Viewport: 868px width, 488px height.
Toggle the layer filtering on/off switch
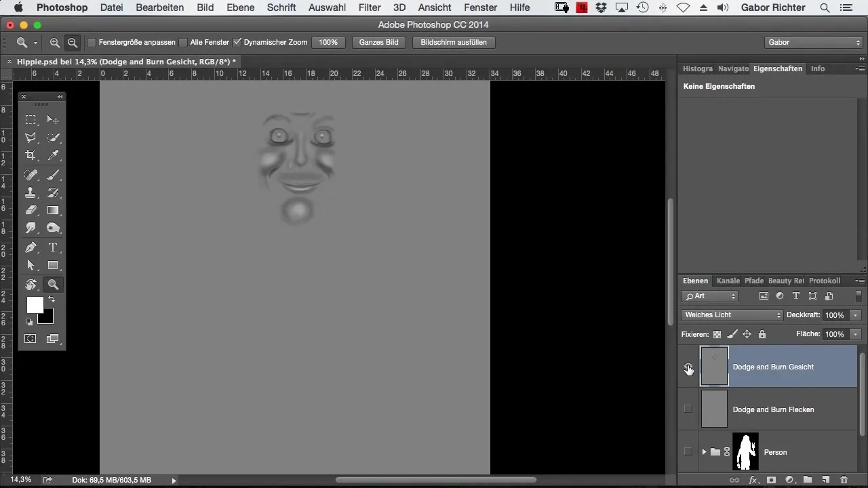pyautogui.click(x=859, y=296)
